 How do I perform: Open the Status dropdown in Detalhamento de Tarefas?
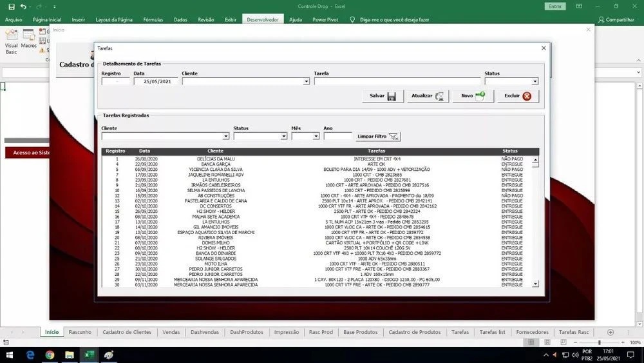pyautogui.click(x=535, y=81)
